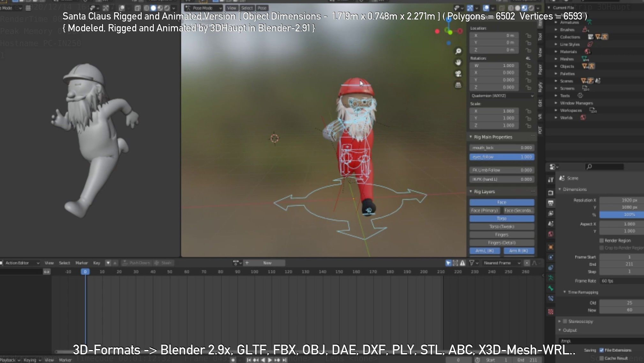Click the pan hand icon in viewport

point(458,62)
